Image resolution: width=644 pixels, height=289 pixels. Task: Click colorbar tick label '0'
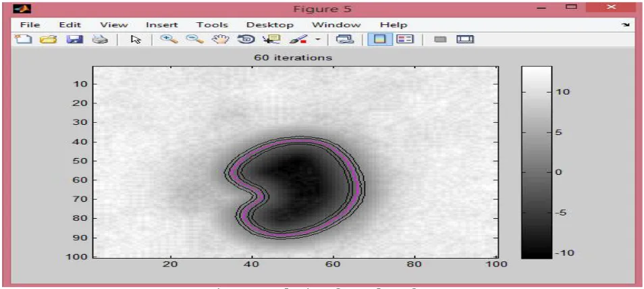(x=560, y=172)
